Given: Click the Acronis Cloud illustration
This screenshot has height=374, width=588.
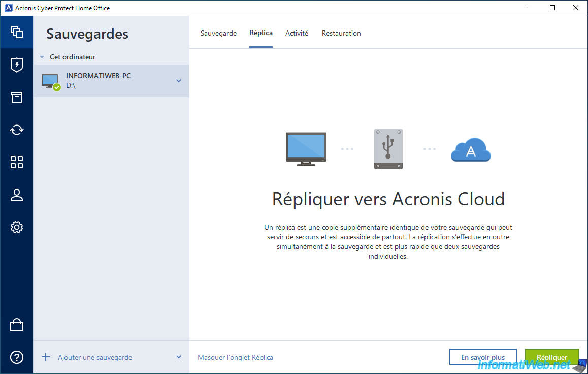Looking at the screenshot, I should [471, 150].
